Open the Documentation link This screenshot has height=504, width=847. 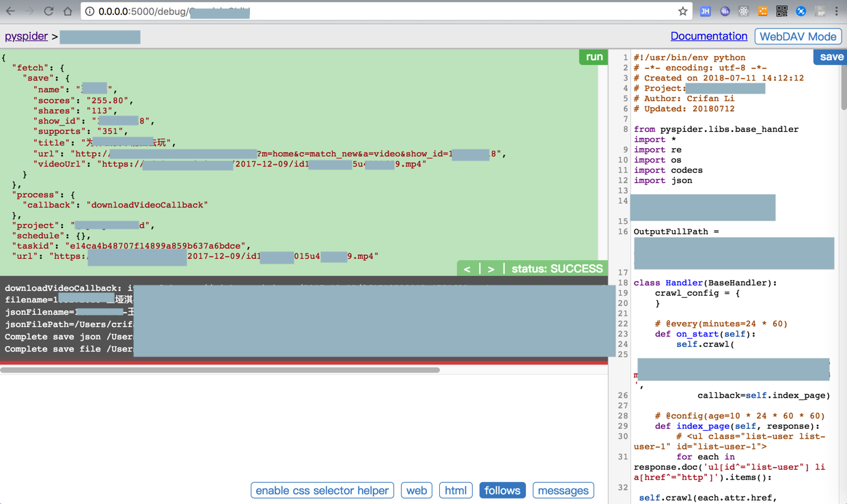(708, 36)
